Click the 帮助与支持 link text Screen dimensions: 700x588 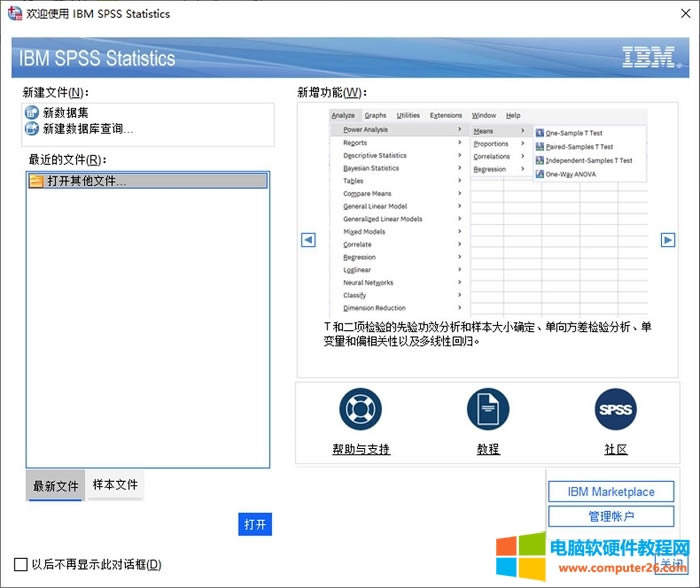[361, 450]
